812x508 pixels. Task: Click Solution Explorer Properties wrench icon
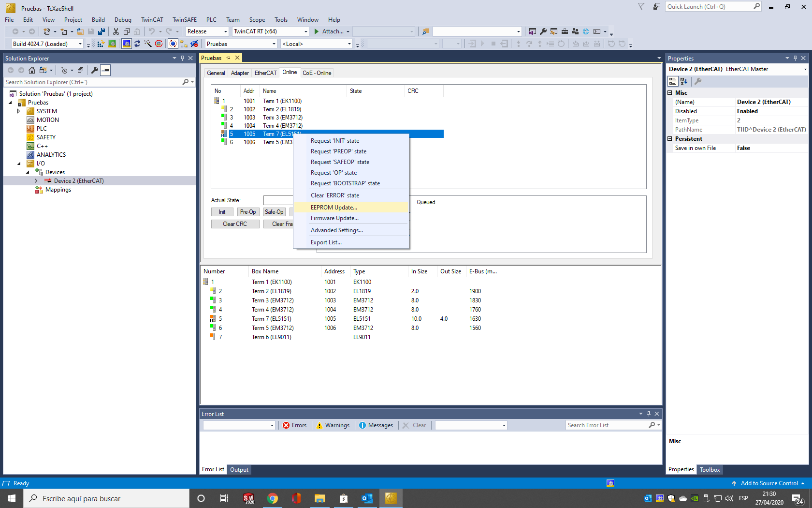coord(95,70)
